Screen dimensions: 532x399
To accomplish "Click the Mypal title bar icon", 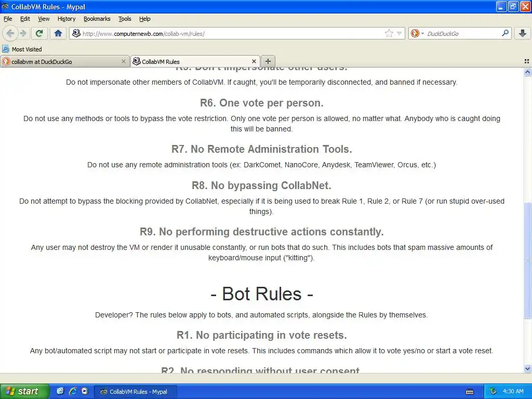I will pos(5,6).
